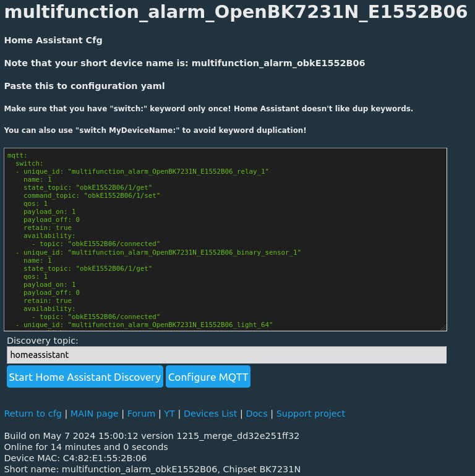This screenshot has height=476, width=475.
Task: Click the Device MAC C4:82:E1:55:2B:06 text
Action: [x=75, y=458]
